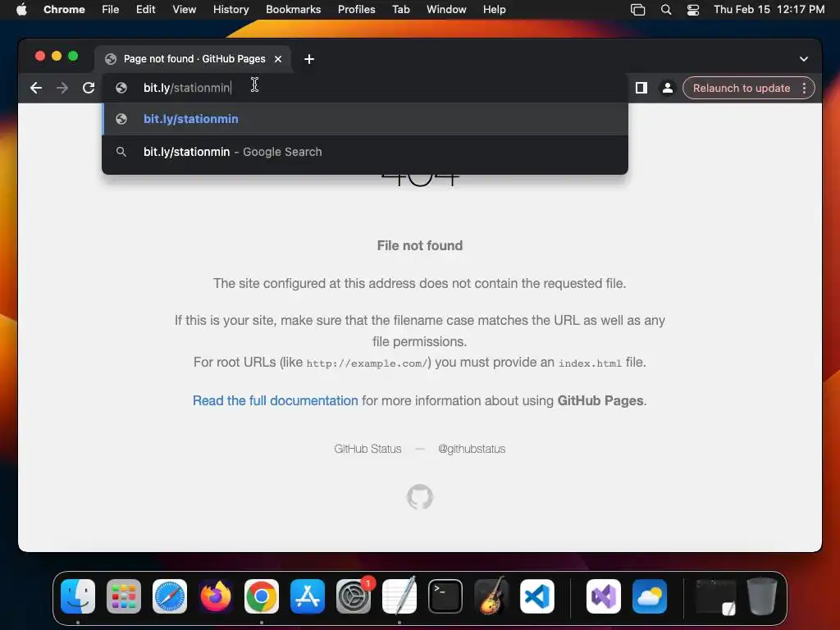Open the minimized window thumbnail in Dock

click(715, 596)
